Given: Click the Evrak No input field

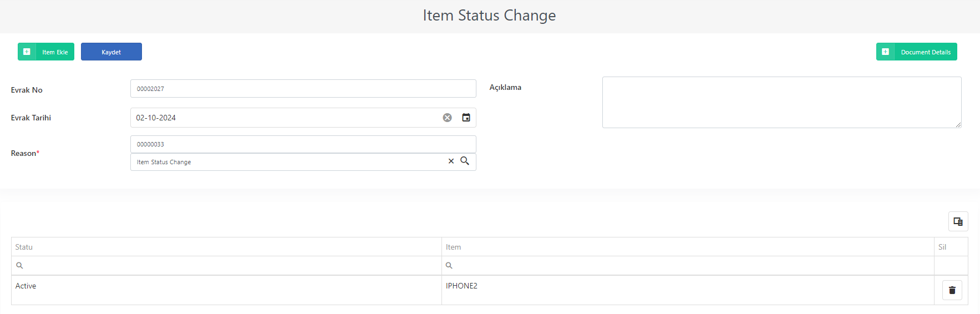Looking at the screenshot, I should click(x=303, y=89).
